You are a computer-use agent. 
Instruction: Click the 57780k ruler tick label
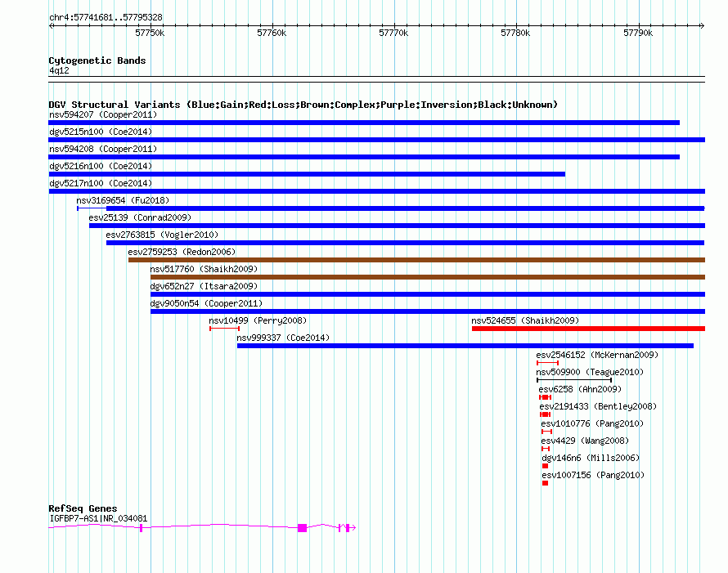(515, 33)
